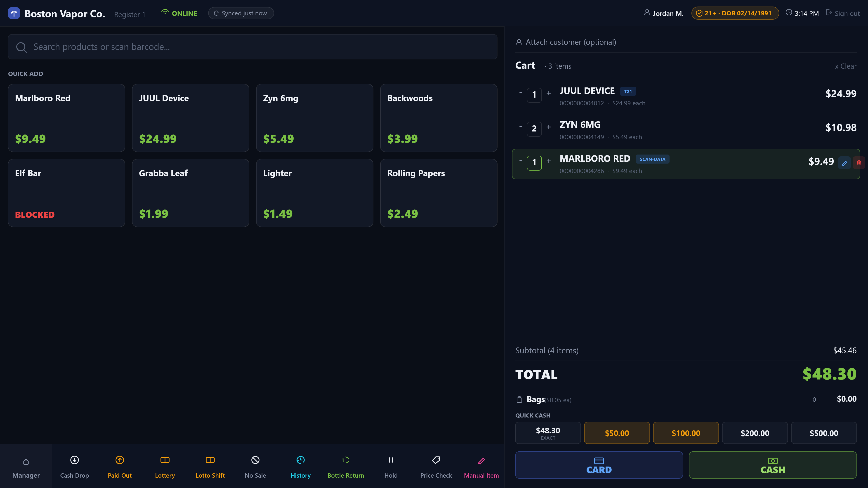
Task: Decrease Zyn 6mg quantity
Action: click(521, 127)
